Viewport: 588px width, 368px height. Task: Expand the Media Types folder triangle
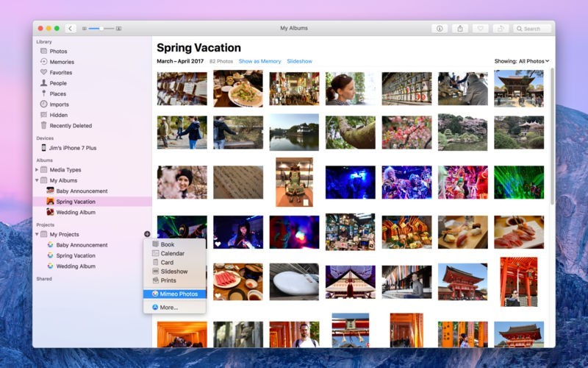[x=37, y=170]
